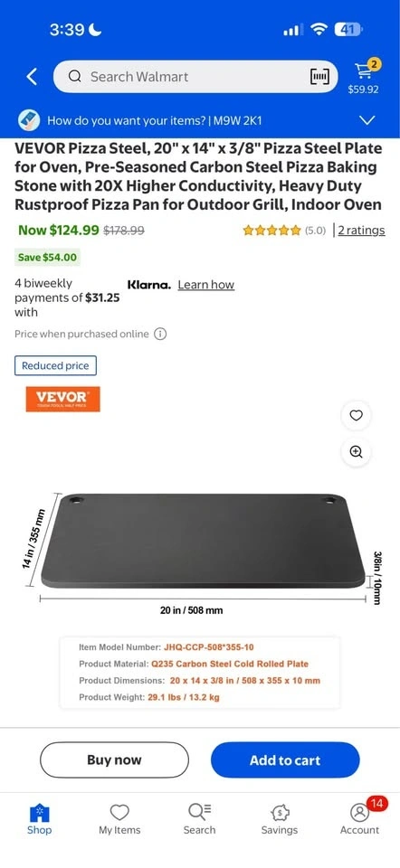Open the Savings tab
400x868 pixels.
tap(280, 819)
